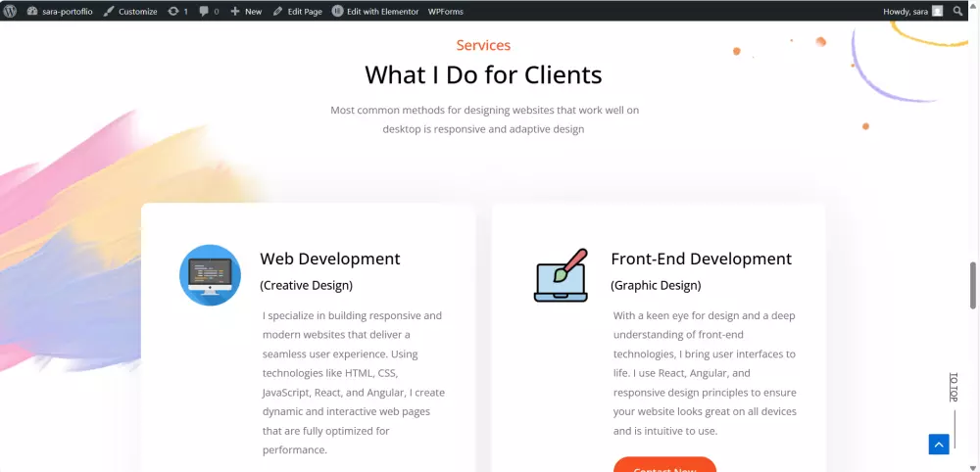Click the blue scroll-to-top arrow button

[939, 444]
